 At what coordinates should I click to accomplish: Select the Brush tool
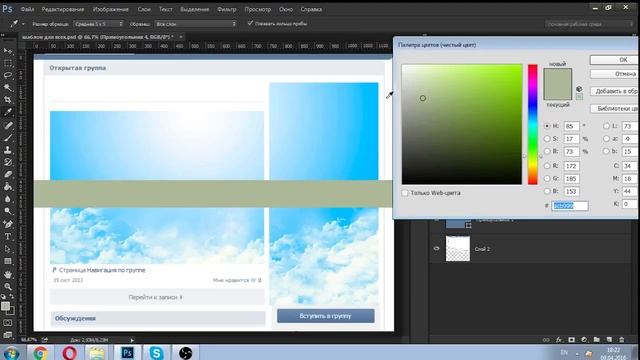point(8,138)
